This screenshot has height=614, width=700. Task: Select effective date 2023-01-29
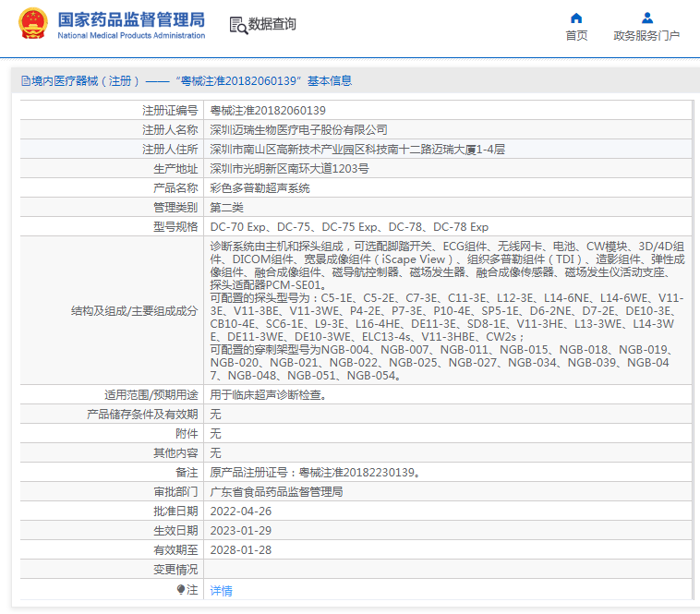[241, 531]
